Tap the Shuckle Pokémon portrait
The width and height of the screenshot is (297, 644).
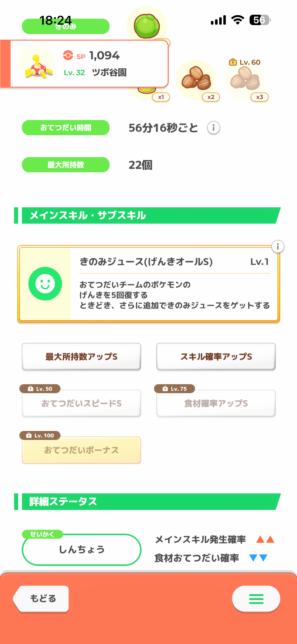37,64
